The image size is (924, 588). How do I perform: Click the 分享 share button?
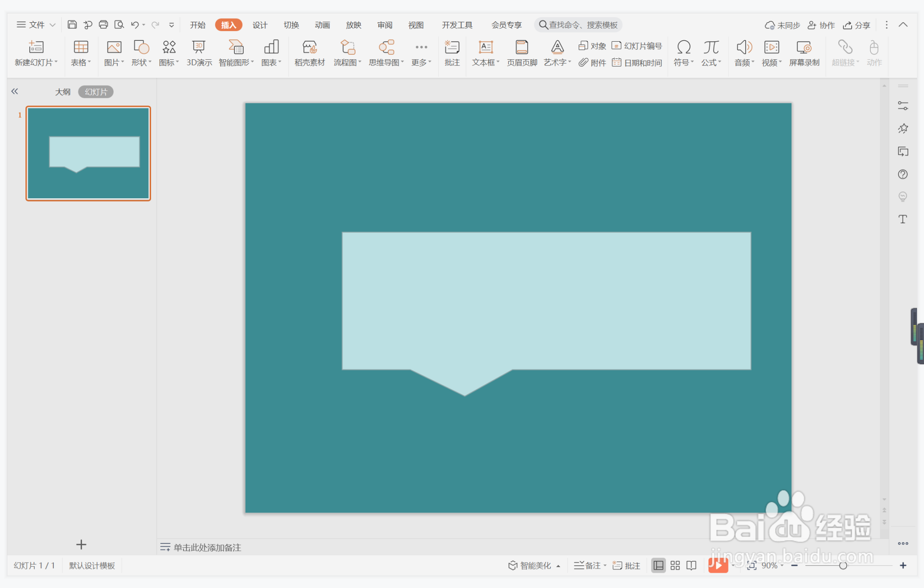click(856, 25)
